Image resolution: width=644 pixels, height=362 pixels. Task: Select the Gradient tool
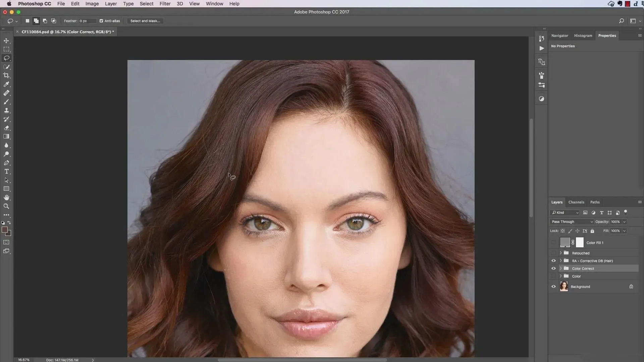6,137
